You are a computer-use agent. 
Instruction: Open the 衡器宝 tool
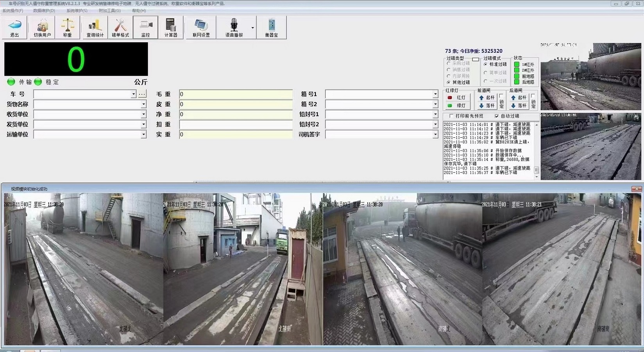tap(271, 27)
